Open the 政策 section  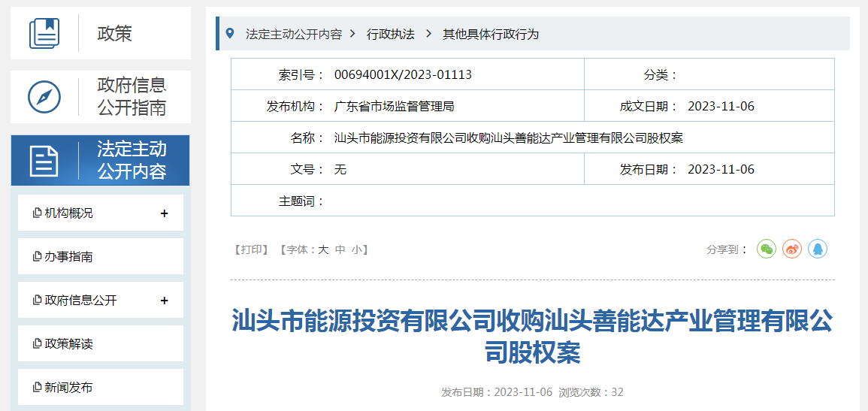tap(101, 33)
